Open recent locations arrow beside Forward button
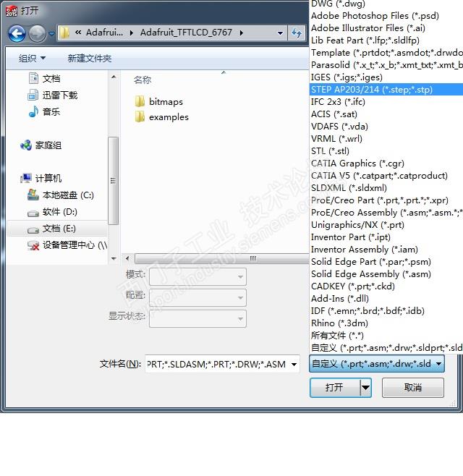The width and height of the screenshot is (463, 476). tap(51, 33)
